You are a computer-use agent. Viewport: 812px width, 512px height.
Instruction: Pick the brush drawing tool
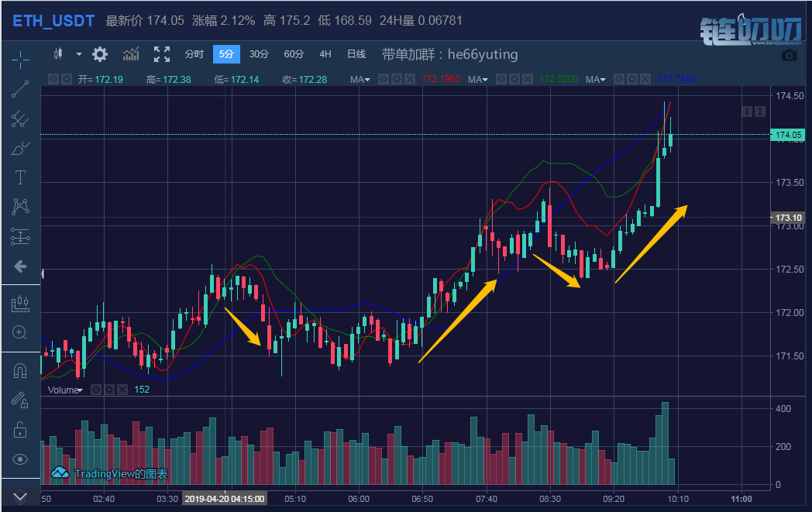20,148
